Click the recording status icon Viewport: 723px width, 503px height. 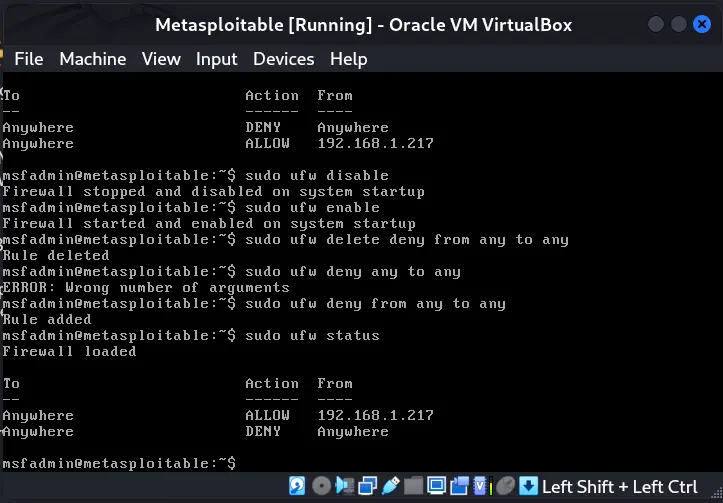pyautogui.click(x=459, y=486)
